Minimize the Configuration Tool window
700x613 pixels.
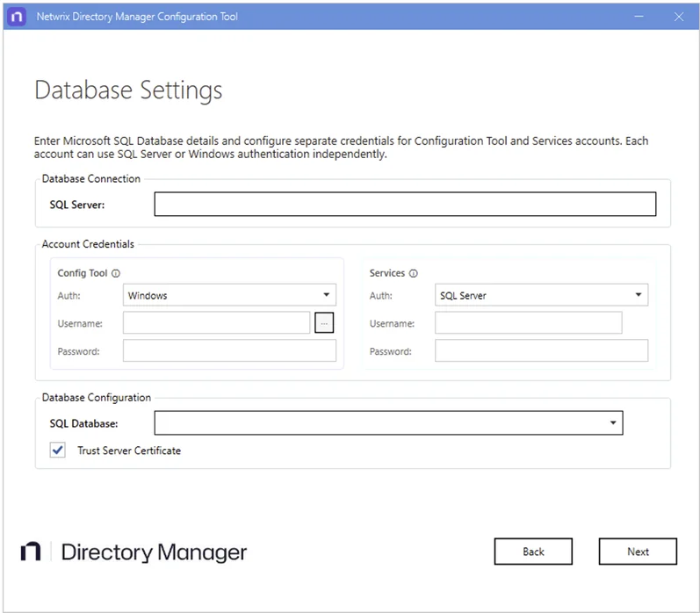coord(639,17)
